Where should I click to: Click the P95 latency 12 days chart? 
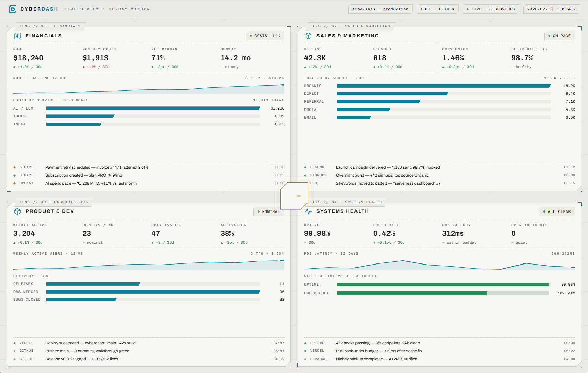tap(439, 265)
